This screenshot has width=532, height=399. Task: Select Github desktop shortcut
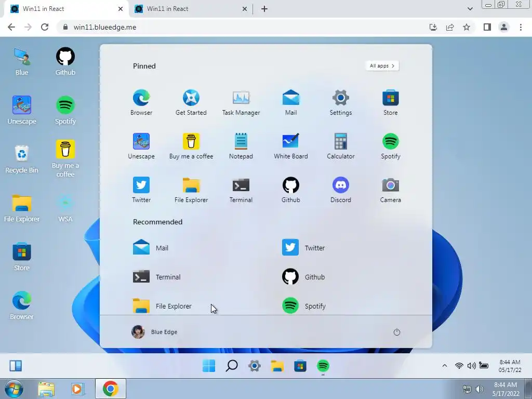pyautogui.click(x=65, y=62)
